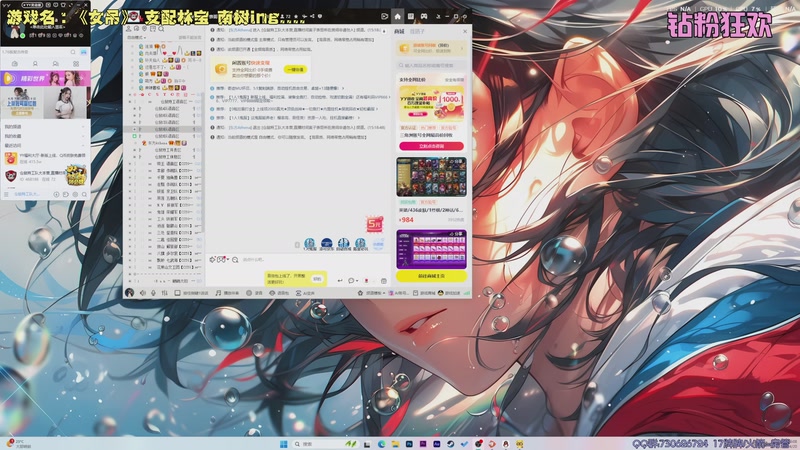Expand the 我的频道 section in YY window
The image size is (800, 450).
[45, 127]
